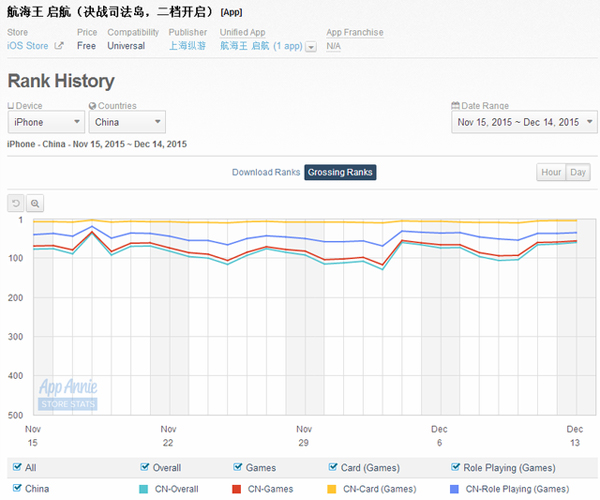Viewport: 600px width, 500px height.
Task: Click the Dec 6 axis label
Action: tap(439, 436)
